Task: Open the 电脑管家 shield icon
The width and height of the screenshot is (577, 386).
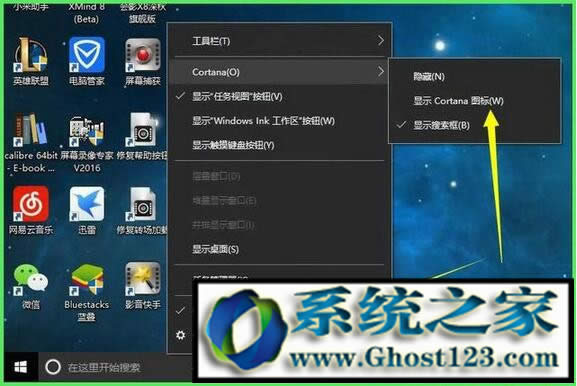Action: pyautogui.click(x=87, y=55)
